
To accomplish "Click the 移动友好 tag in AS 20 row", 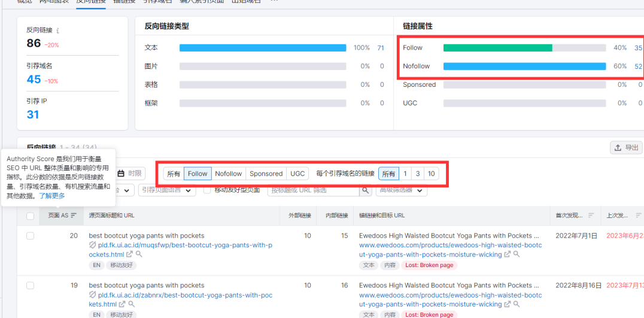I will [x=121, y=265].
